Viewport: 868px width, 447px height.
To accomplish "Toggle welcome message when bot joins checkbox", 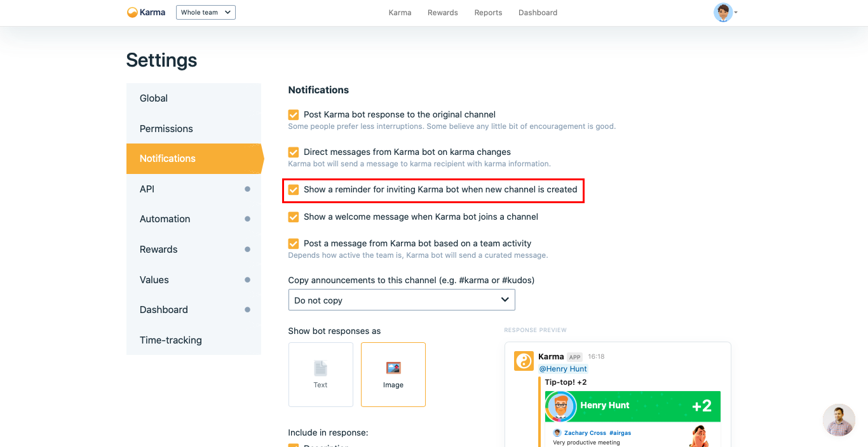I will (x=294, y=217).
